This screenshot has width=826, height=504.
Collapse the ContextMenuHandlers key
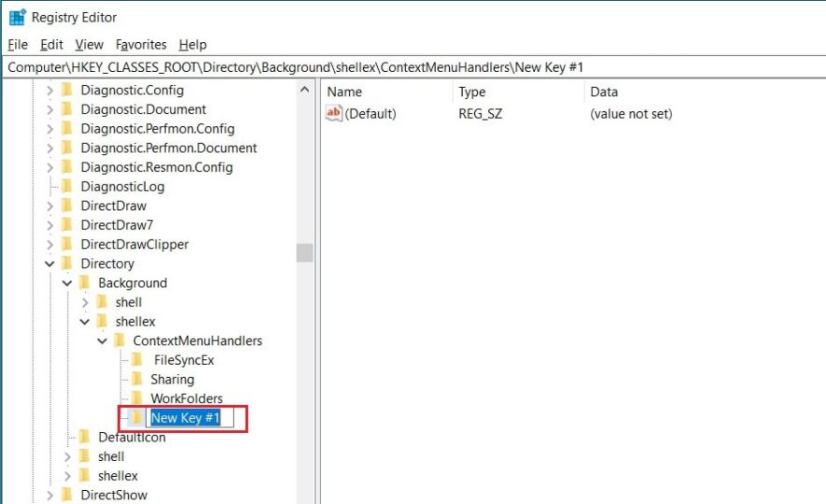click(102, 342)
